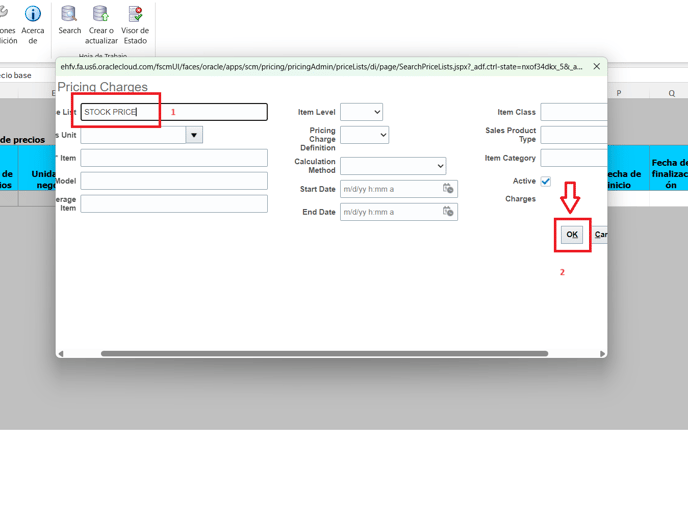
Task: Click the Start Date input field
Action: coord(391,189)
